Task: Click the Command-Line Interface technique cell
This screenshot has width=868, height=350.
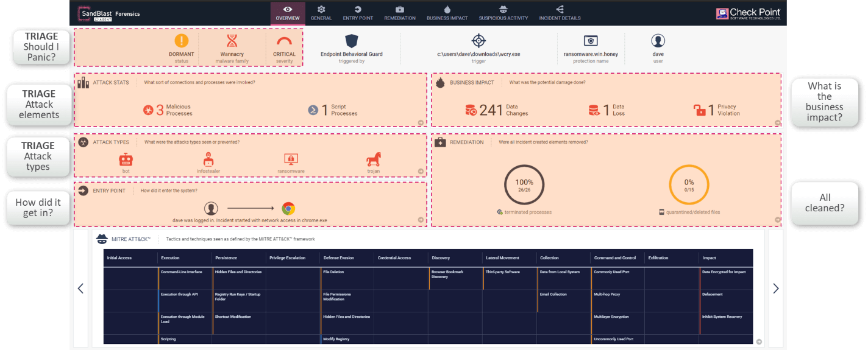Action: [185, 278]
